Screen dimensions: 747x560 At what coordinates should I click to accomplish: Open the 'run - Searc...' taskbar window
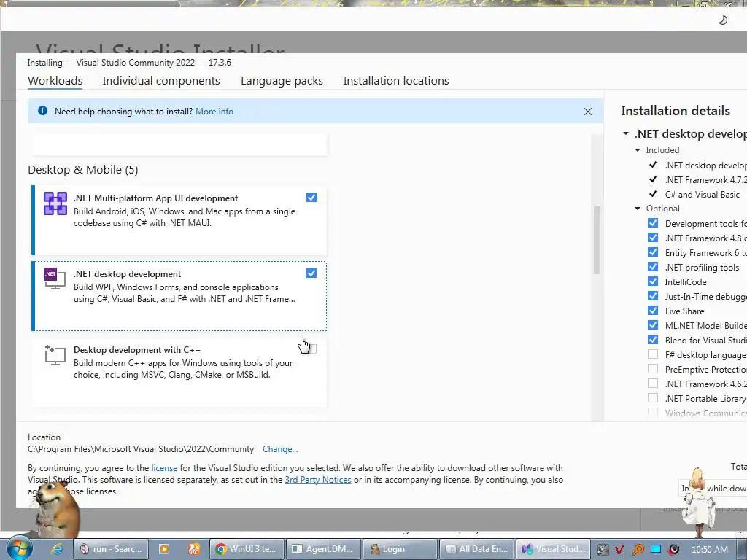(x=111, y=549)
